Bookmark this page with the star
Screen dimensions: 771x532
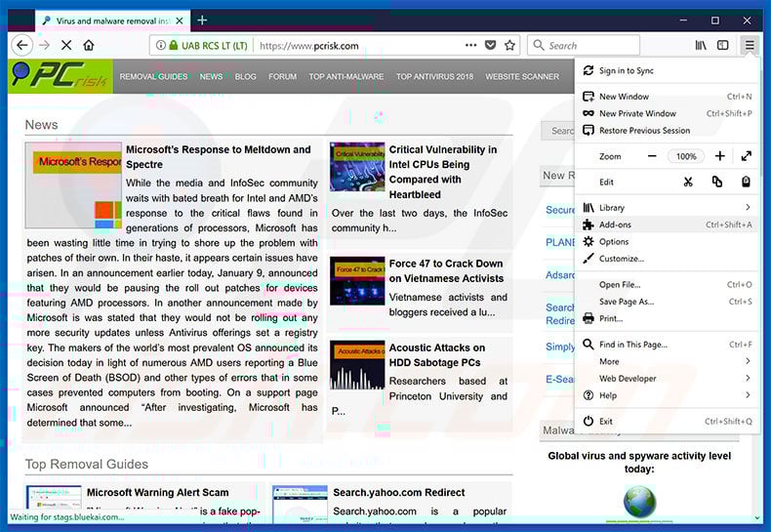point(509,45)
